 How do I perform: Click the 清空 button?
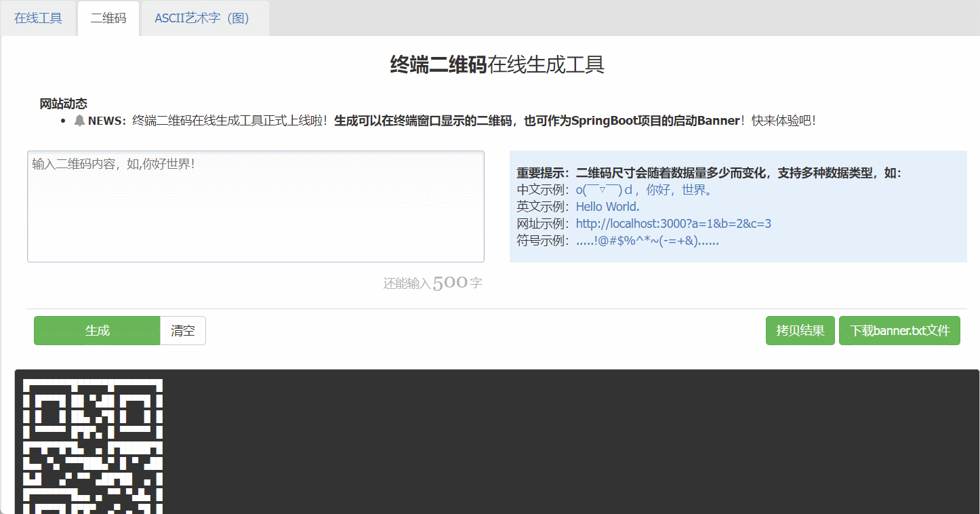point(183,330)
